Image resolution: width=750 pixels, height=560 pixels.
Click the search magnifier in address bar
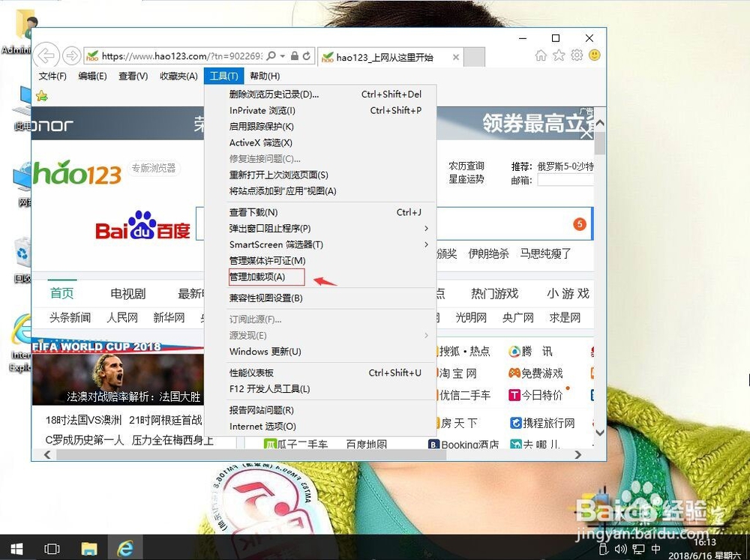(x=271, y=56)
